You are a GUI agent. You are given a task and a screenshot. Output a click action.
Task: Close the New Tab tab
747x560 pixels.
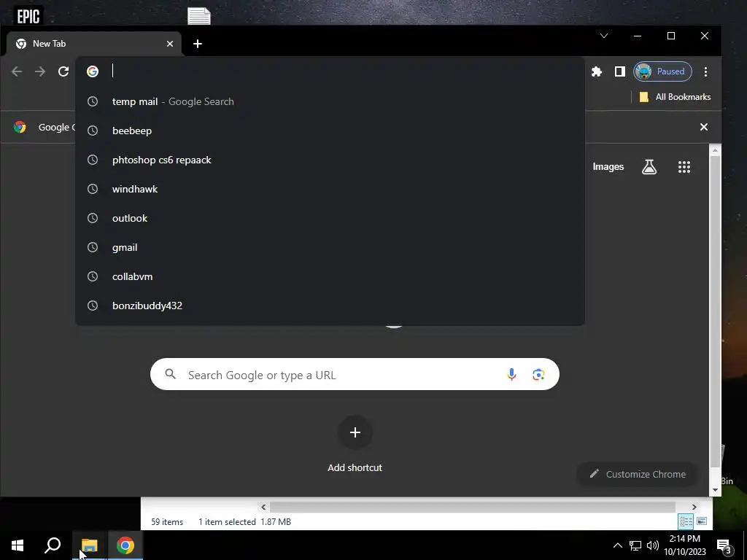[x=170, y=44]
